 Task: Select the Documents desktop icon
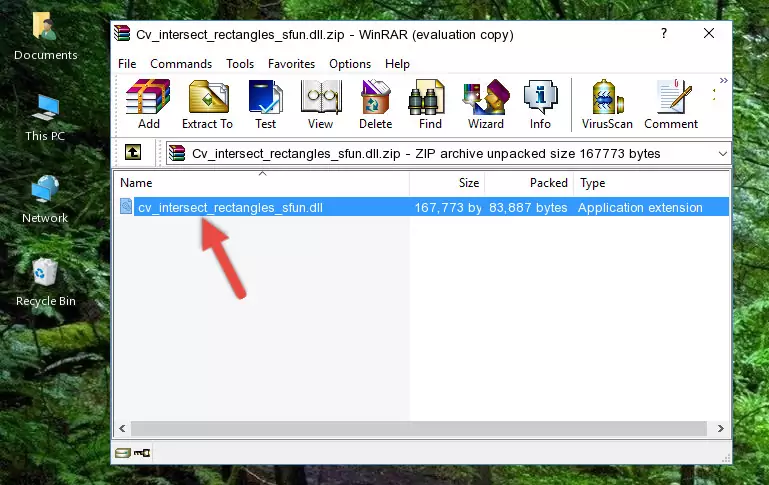(45, 37)
